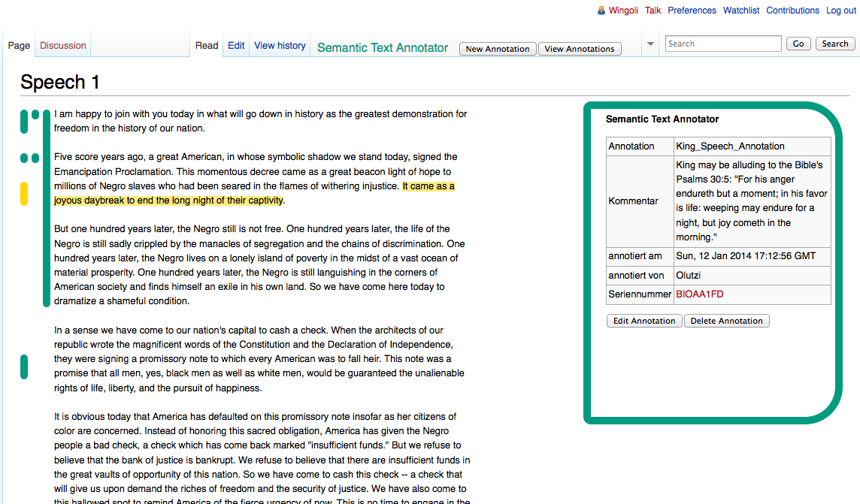Click the long green annotation bar beside paragraphs
This screenshot has height=504, width=860.
click(x=47, y=210)
